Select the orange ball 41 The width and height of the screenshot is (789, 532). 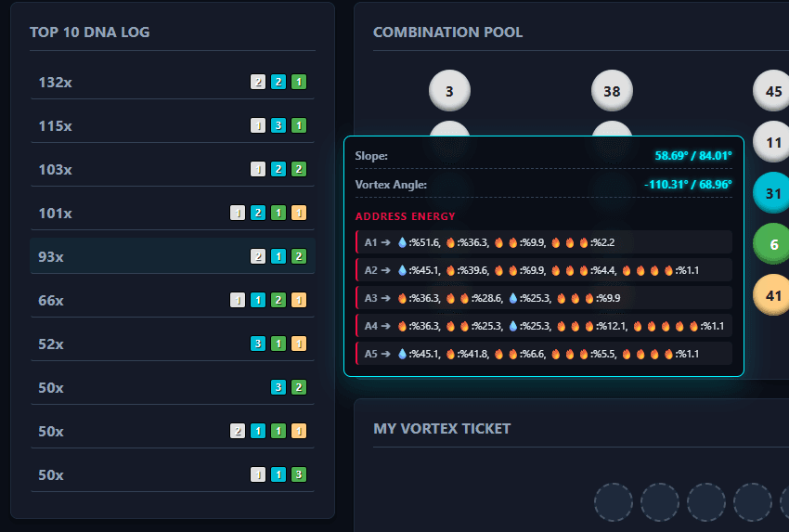tap(772, 296)
